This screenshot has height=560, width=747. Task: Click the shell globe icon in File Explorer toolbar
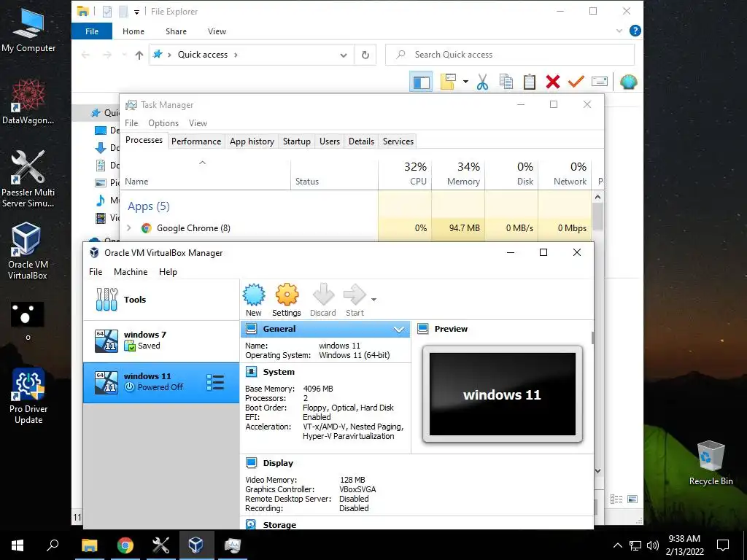(x=628, y=82)
